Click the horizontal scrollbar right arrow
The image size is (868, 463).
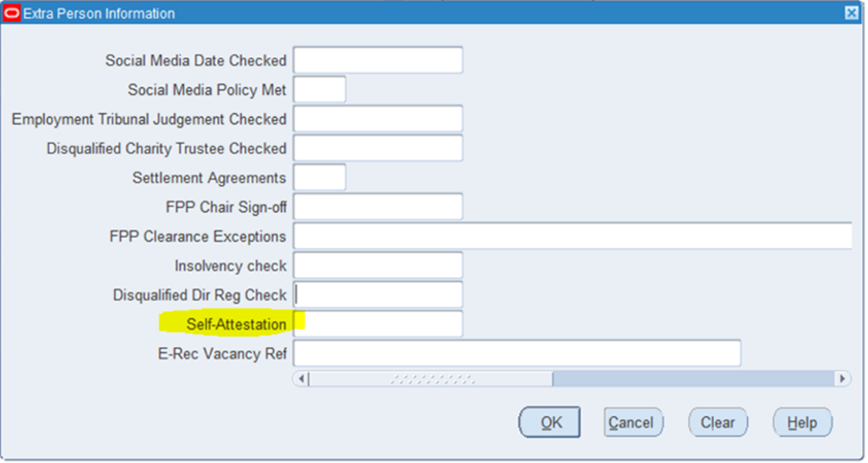pyautogui.click(x=842, y=379)
